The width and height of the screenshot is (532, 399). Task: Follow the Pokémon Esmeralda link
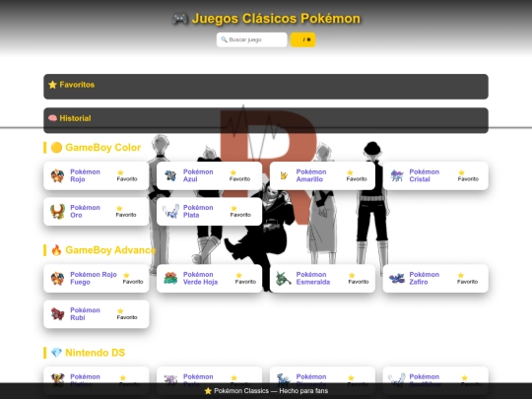pyautogui.click(x=313, y=278)
